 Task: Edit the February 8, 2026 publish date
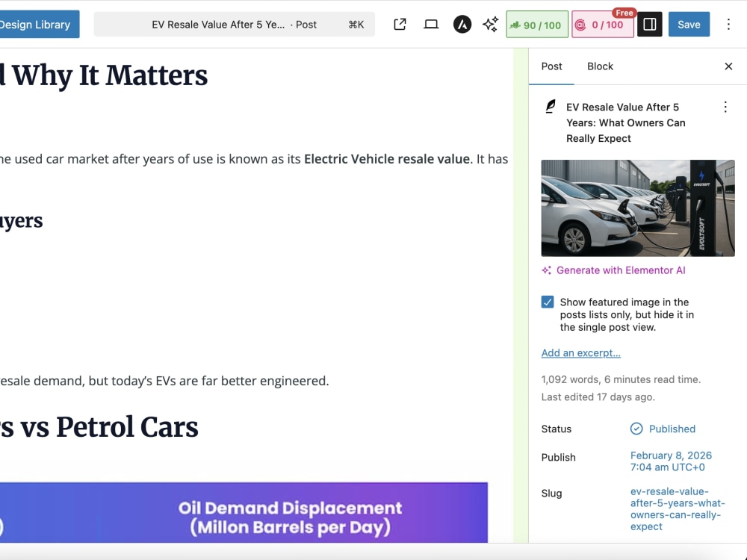[x=671, y=461]
